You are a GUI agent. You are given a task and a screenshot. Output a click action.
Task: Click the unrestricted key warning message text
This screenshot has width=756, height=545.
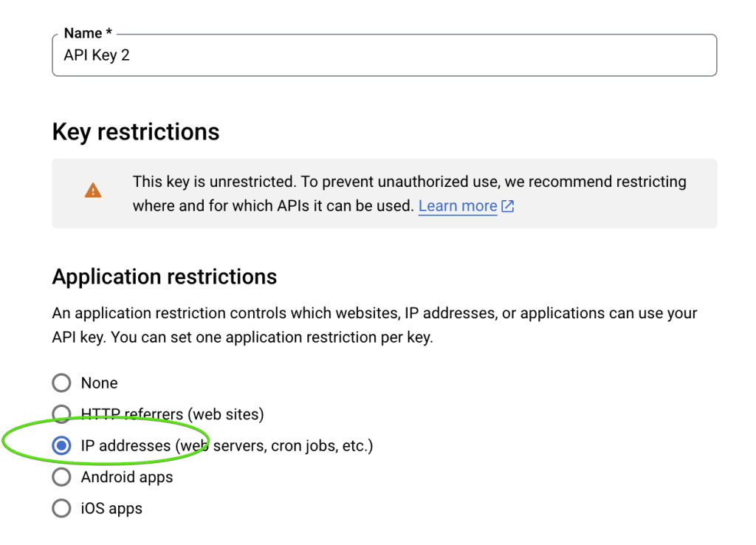(x=409, y=182)
